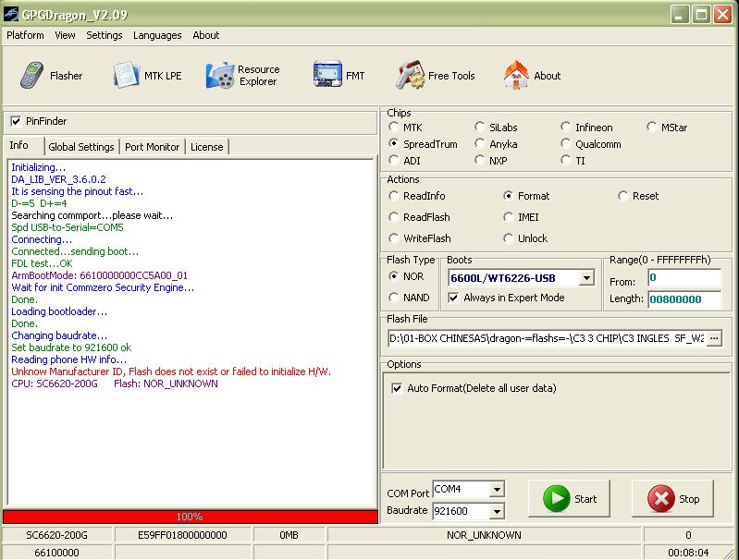Select the MTK chip radio button

[393, 128]
